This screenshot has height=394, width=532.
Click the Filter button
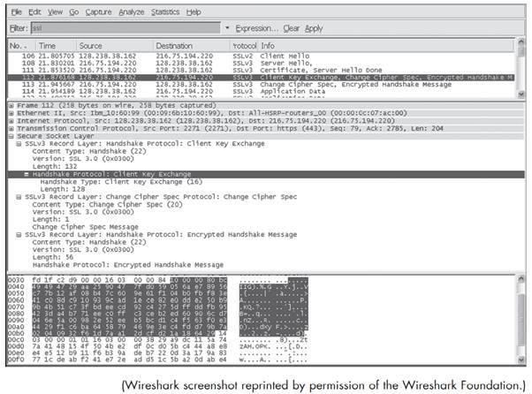point(16,28)
